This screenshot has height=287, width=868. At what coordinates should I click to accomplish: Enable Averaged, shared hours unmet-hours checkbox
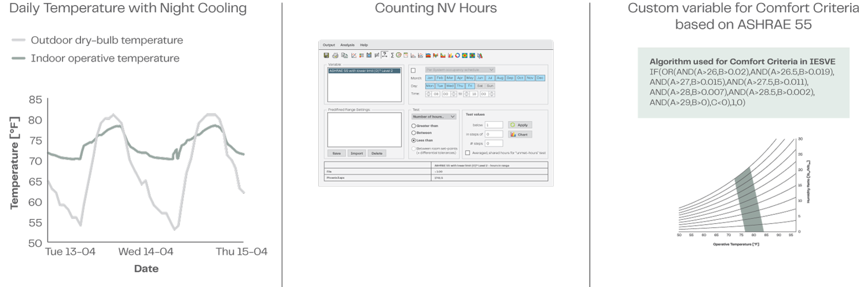tap(468, 153)
